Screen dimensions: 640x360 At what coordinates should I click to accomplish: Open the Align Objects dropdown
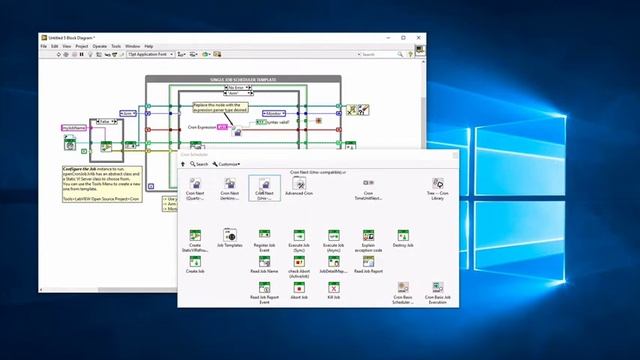tap(182, 54)
